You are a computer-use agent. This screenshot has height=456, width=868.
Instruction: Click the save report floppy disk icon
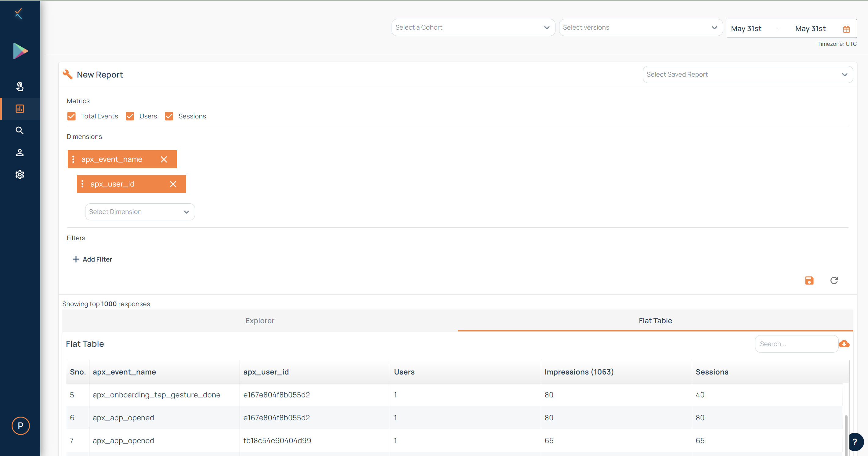(x=809, y=280)
